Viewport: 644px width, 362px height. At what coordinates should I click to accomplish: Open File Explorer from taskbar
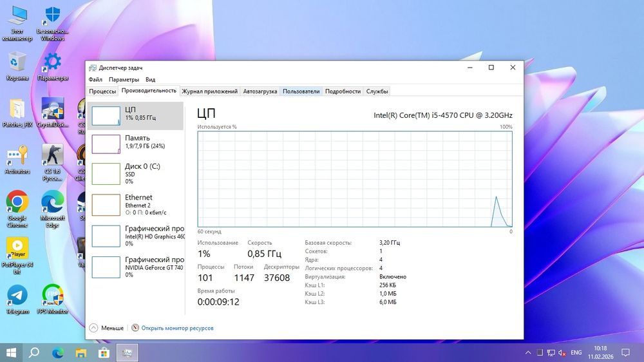[x=81, y=352]
